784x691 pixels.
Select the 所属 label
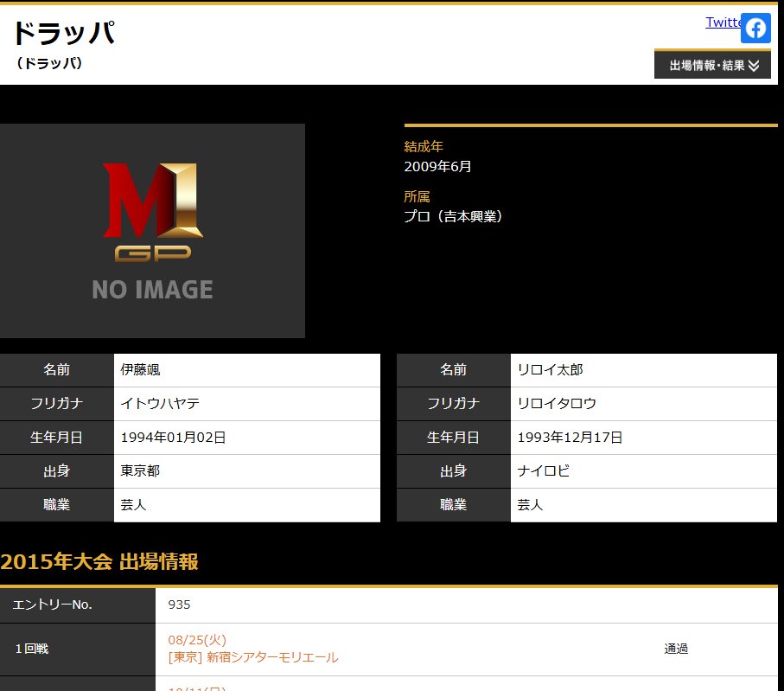417,196
